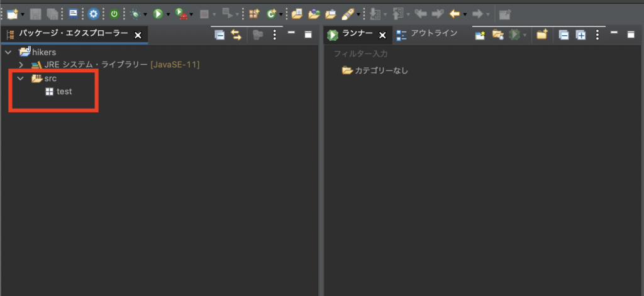Open the External Tools dropdown arrow
The image size is (644, 296).
191,15
